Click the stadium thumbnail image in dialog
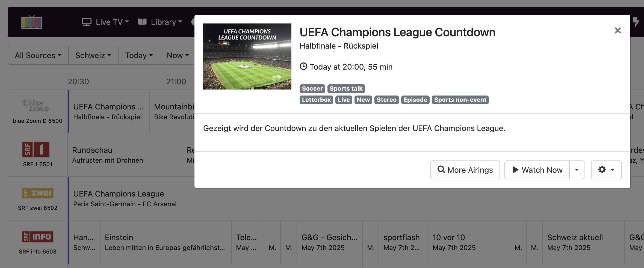Viewport: 644px width, 268px height. pos(247,56)
